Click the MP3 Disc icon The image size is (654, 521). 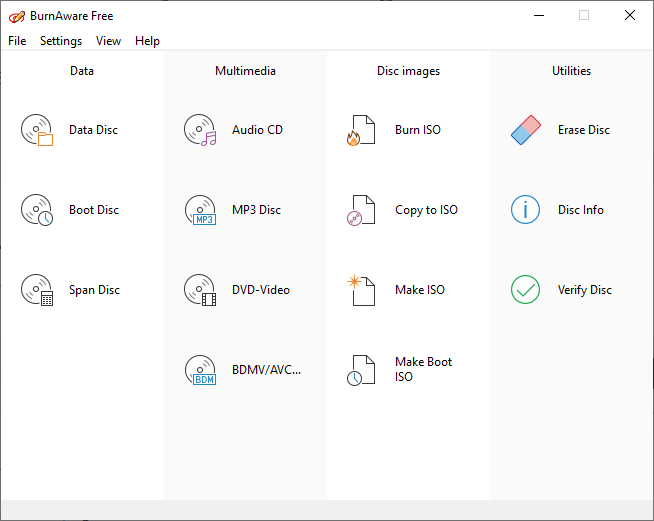pos(200,210)
